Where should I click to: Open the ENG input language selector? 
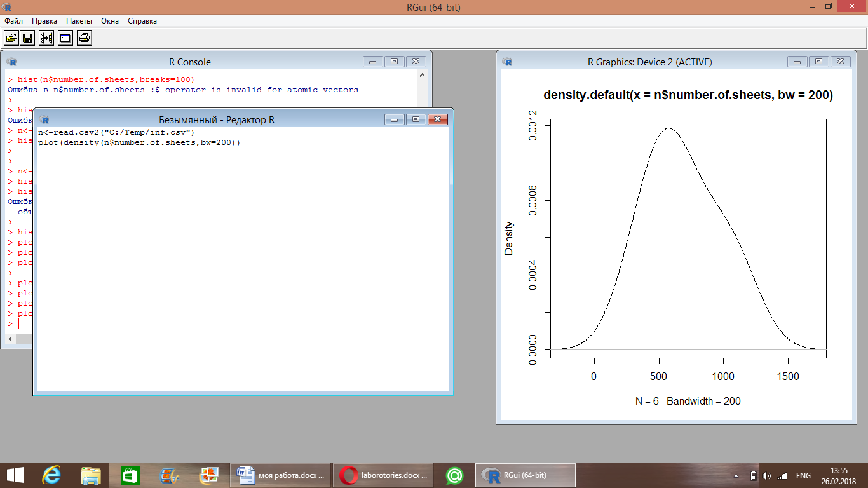coord(803,476)
